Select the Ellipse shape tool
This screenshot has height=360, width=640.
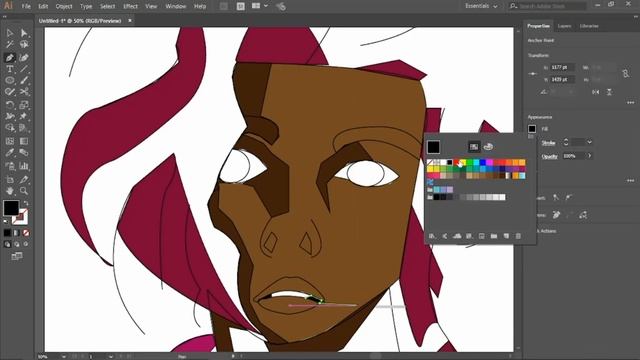coord(10,80)
